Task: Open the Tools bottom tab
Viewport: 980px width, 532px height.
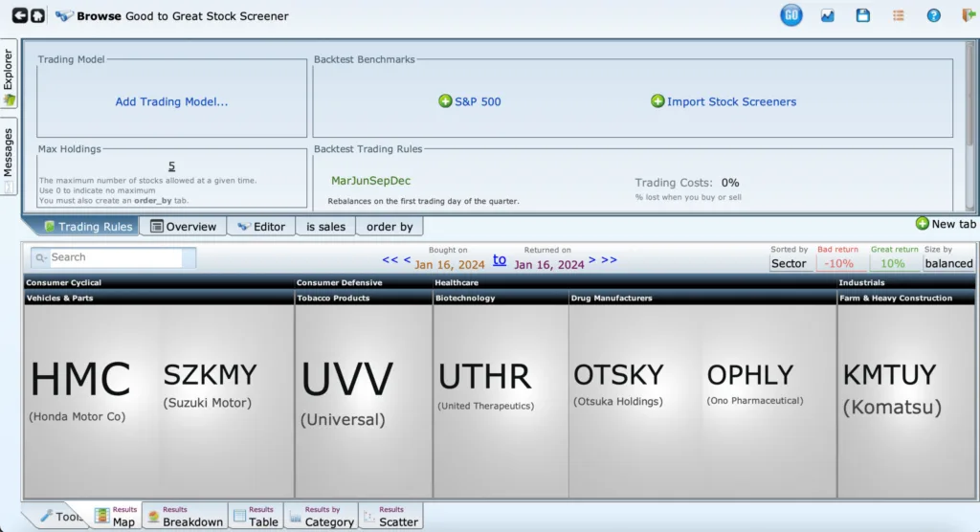Action: pyautogui.click(x=61, y=517)
